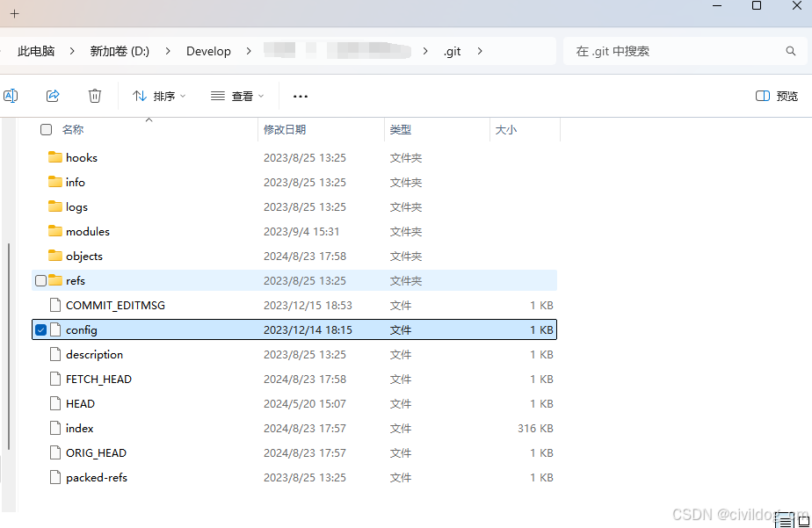Switch to details view icon in status bar
Screen dimensions: 812x528
tap(782, 522)
